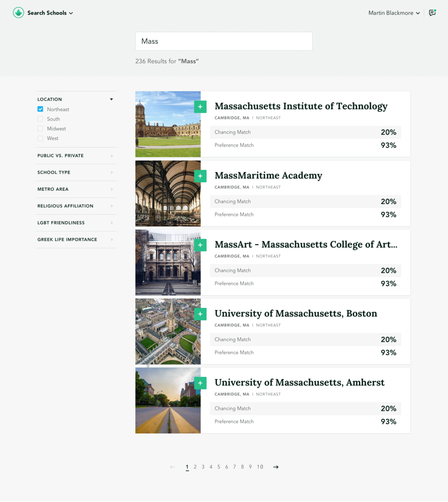Open the messages chat icon
448x502 pixels.
[x=432, y=13]
